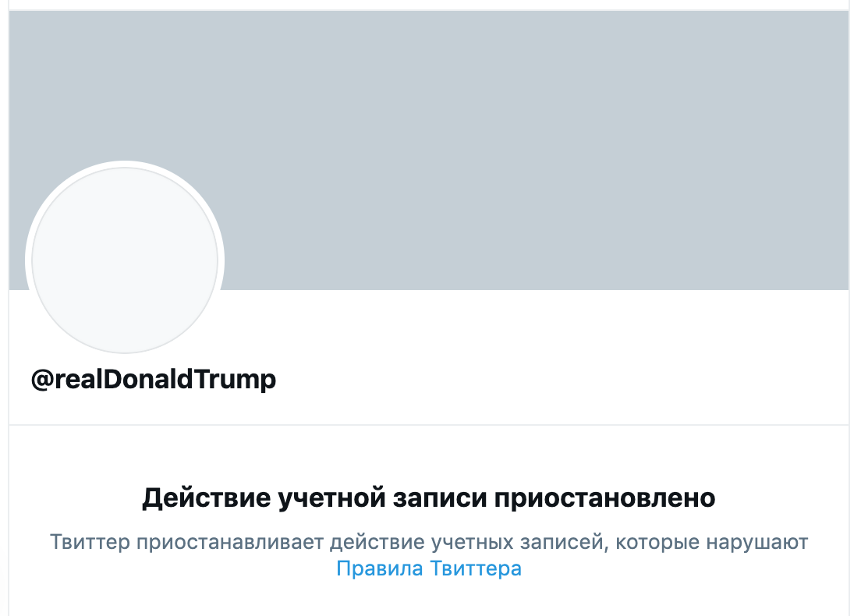Viewport: 861px width, 616px height.
Task: Select the suspension explanation paragraph
Action: click(429, 538)
